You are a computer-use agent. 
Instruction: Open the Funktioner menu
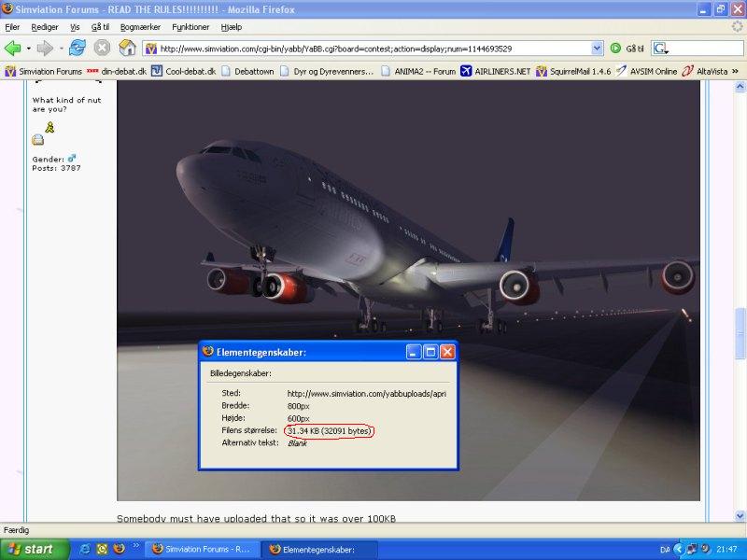[x=190, y=27]
